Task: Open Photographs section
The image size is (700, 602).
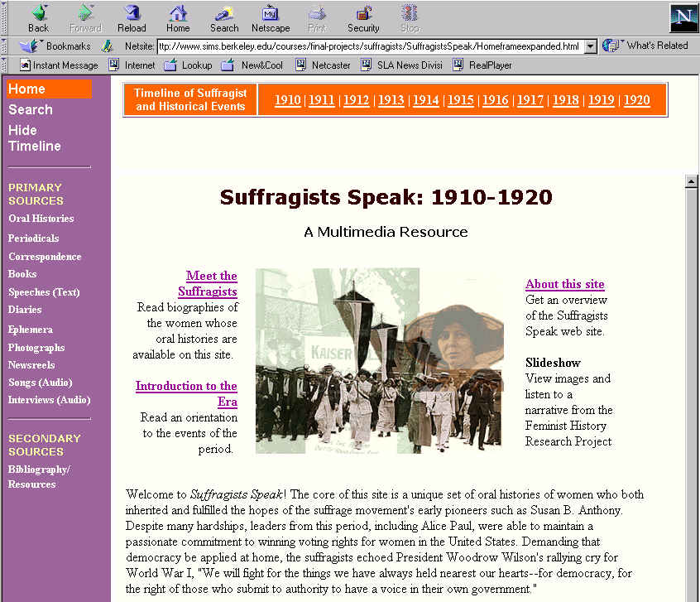Action: (x=36, y=348)
